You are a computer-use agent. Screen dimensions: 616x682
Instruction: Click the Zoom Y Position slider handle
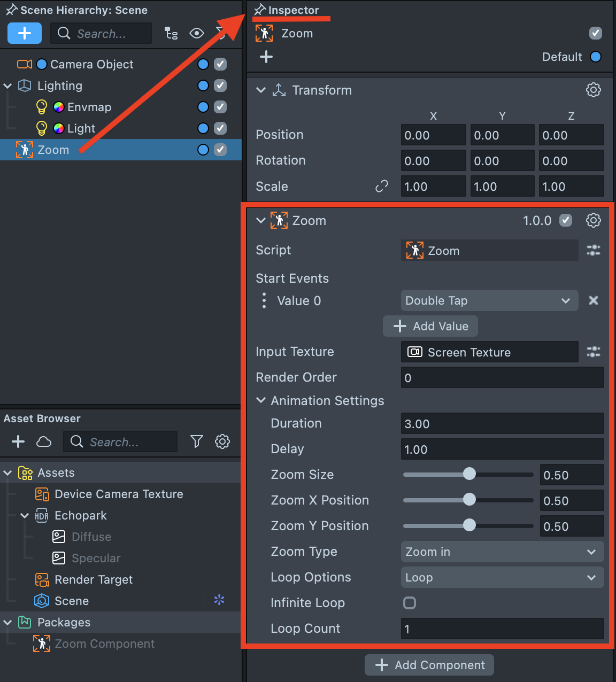click(x=469, y=525)
